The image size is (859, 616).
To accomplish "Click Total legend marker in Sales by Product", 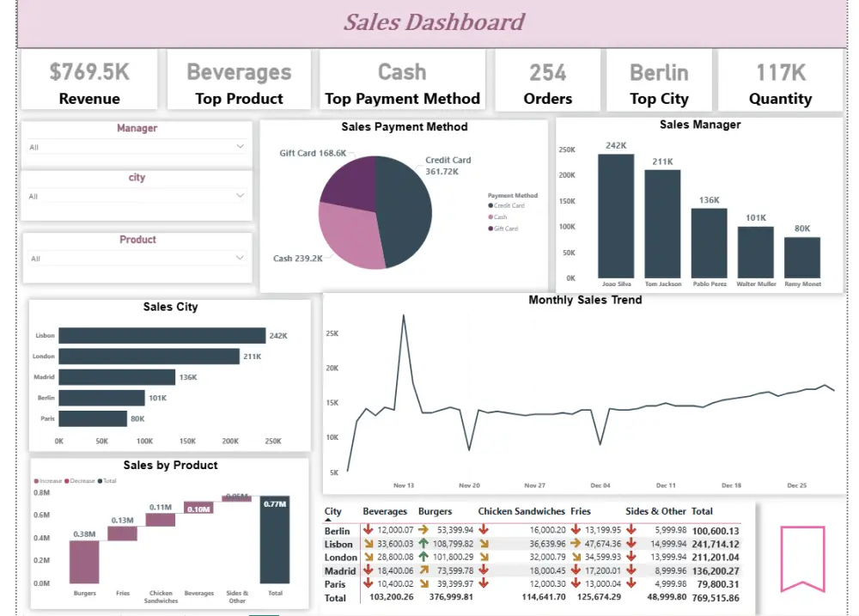I will click(x=100, y=481).
